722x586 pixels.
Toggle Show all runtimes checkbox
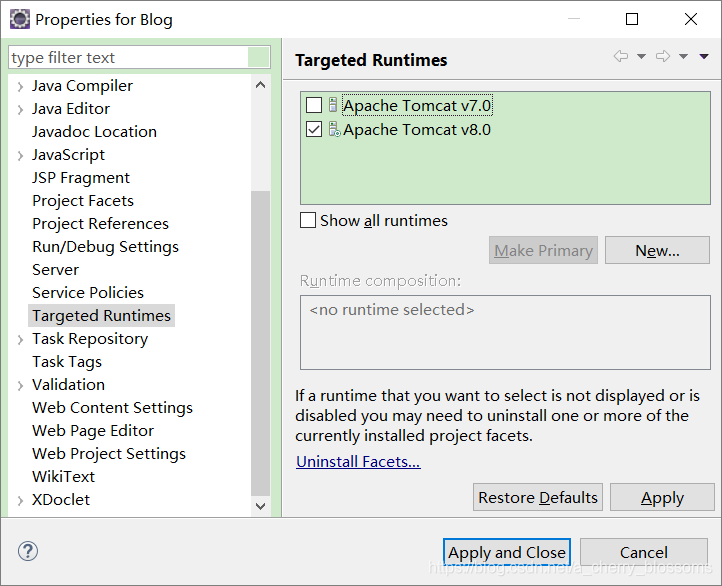[308, 220]
